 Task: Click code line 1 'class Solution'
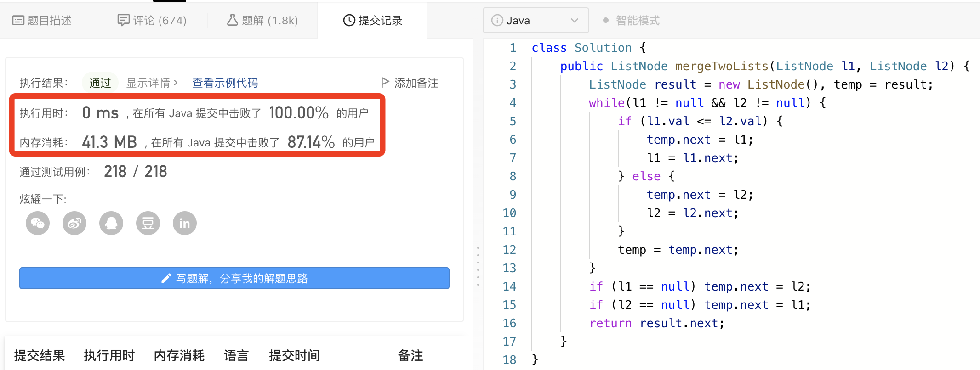pos(589,48)
